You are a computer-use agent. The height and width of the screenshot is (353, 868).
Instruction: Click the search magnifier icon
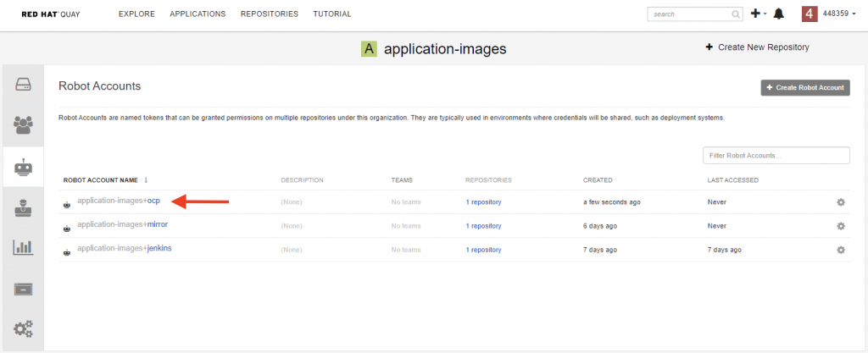tap(735, 14)
